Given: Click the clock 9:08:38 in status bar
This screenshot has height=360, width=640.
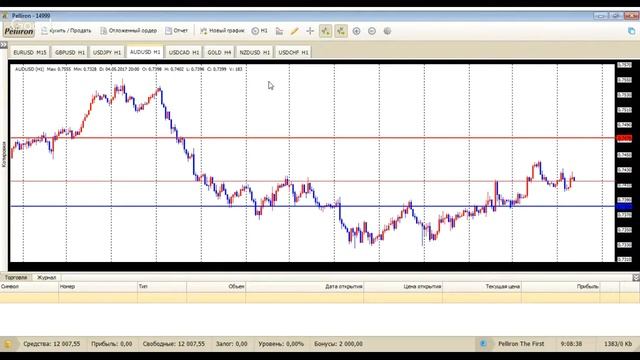Looking at the screenshot, I should (x=571, y=344).
